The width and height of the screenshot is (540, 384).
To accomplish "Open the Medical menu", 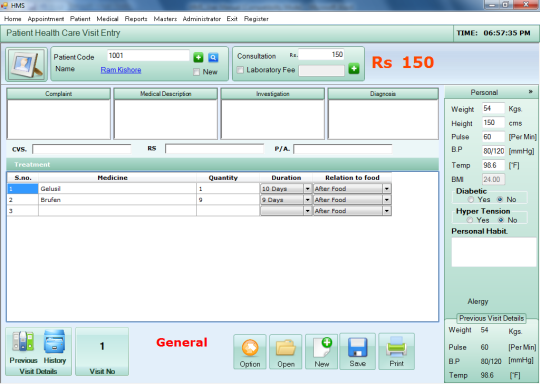I will (x=107, y=19).
